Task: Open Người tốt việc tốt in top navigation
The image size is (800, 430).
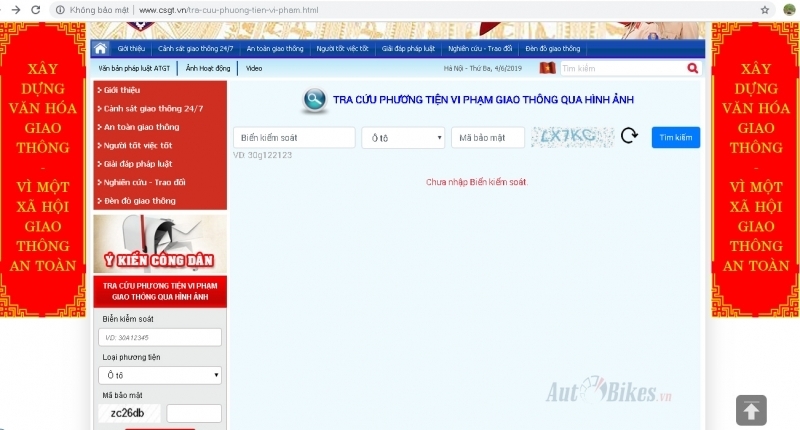Action: [342, 48]
